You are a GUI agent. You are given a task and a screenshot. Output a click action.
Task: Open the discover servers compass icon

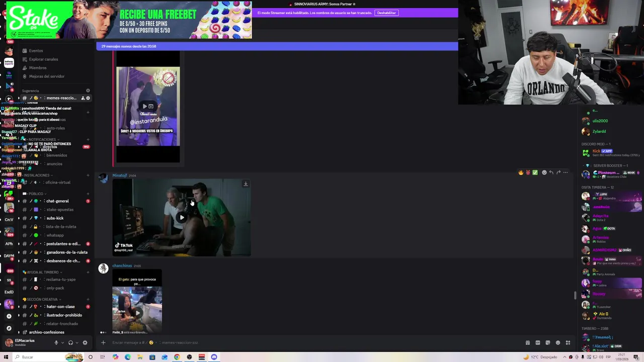9,328
